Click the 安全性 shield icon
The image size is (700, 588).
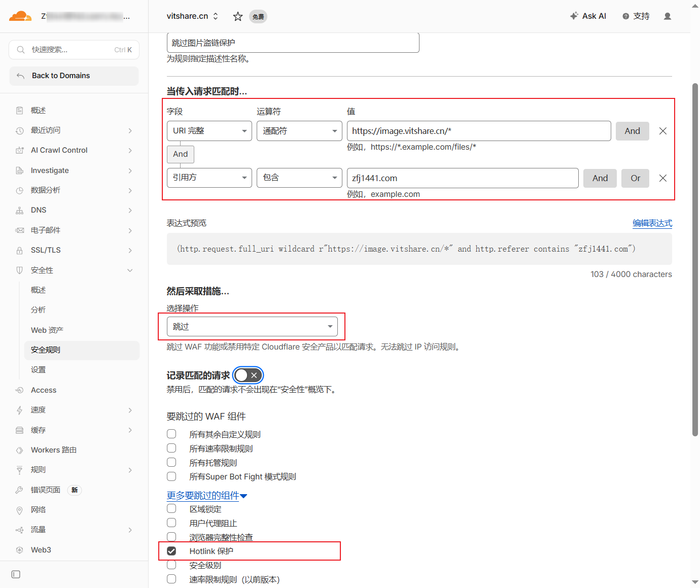point(20,270)
